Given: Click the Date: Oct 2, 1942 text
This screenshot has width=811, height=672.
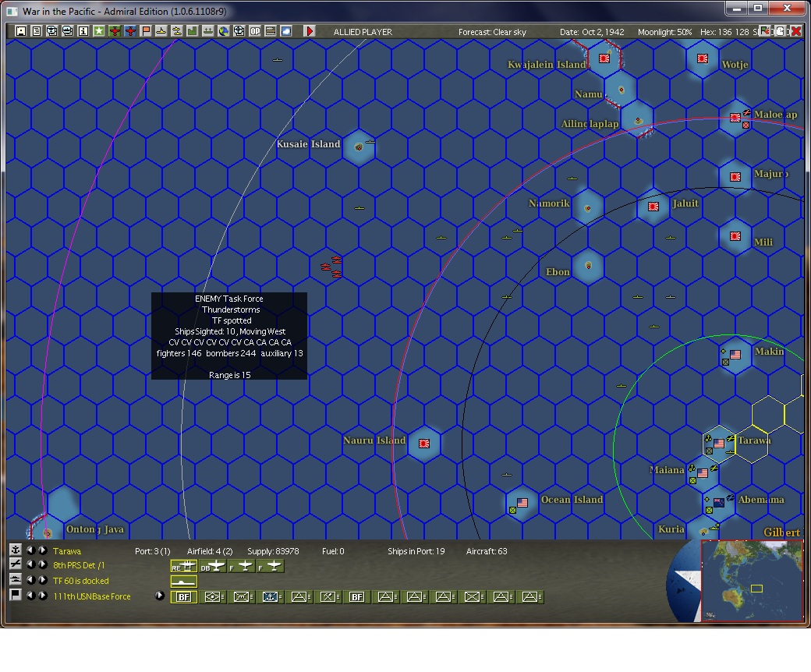Looking at the screenshot, I should coord(592,32).
